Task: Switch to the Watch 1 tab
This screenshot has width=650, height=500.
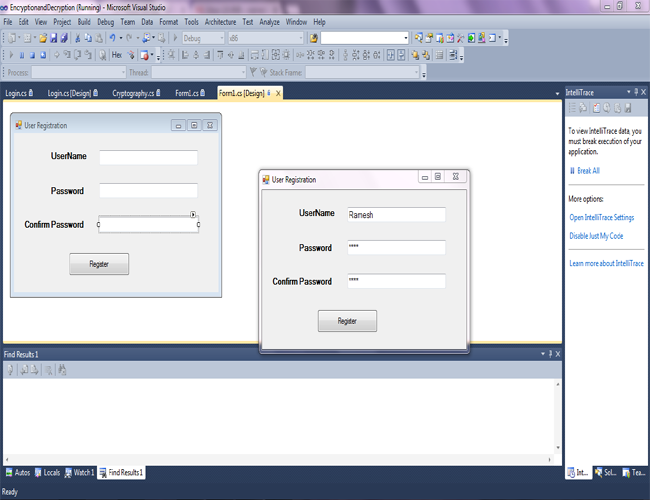Action: pos(79,473)
